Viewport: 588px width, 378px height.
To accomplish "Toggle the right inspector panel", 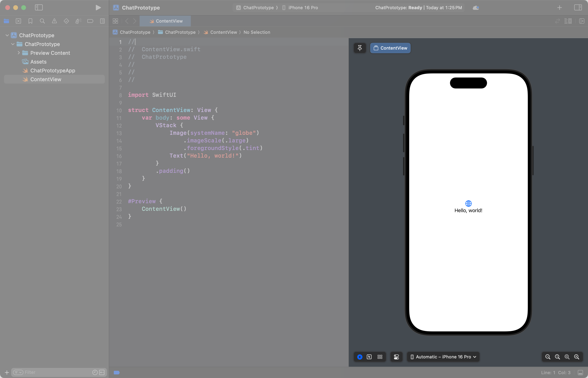I will click(578, 8).
